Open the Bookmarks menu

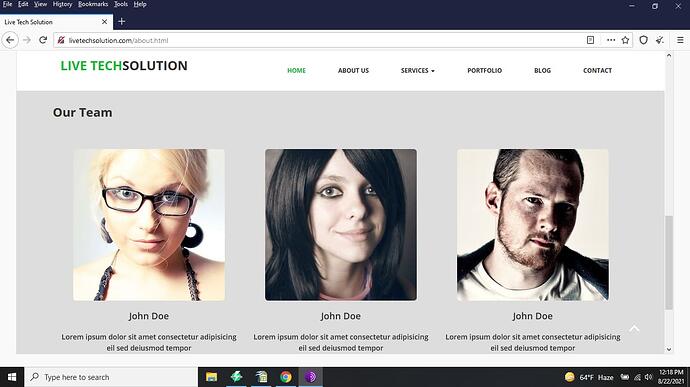coord(93,4)
